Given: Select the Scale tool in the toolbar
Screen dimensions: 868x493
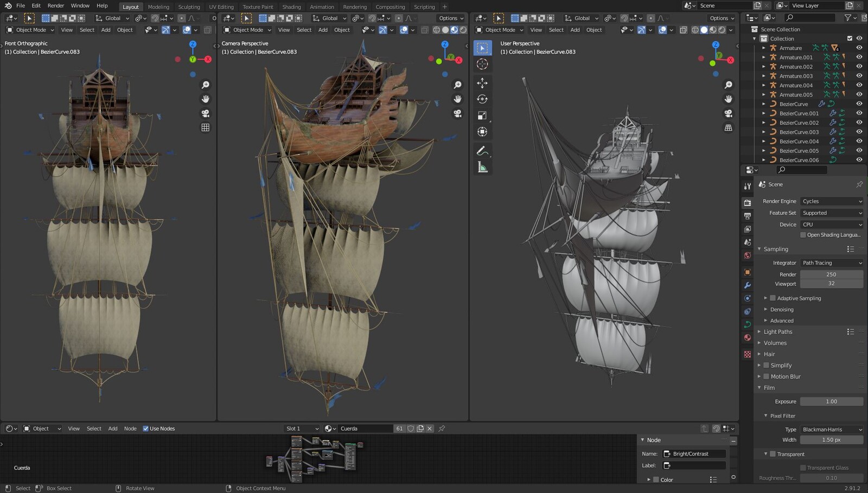Looking at the screenshot, I should click(482, 116).
